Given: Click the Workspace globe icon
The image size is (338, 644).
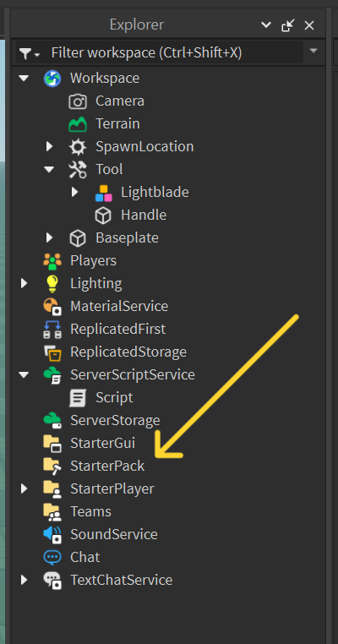Looking at the screenshot, I should point(52,78).
